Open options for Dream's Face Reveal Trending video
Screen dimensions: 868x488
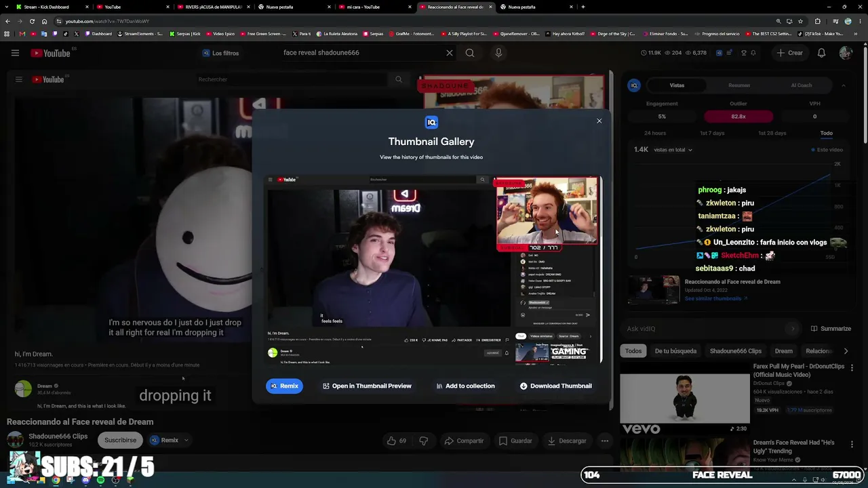tap(852, 445)
